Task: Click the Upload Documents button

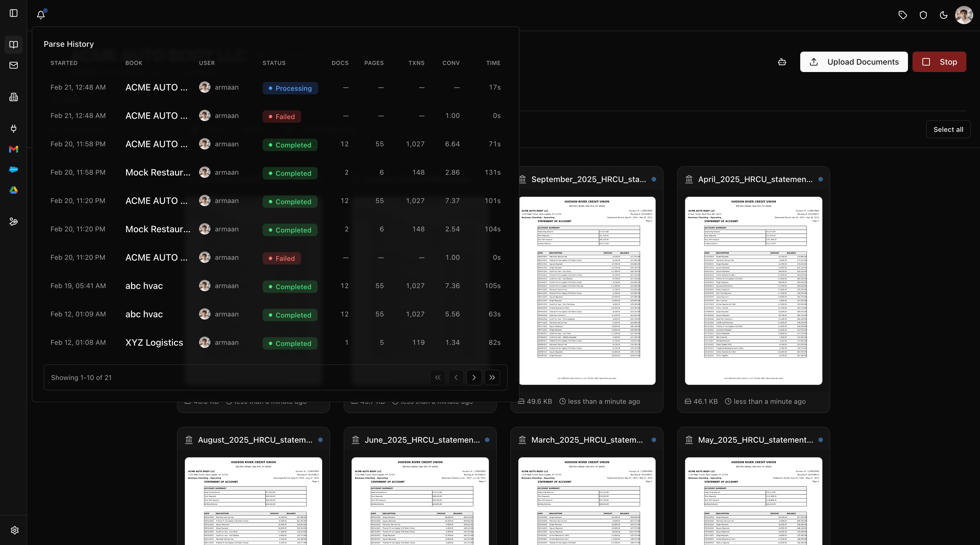Action: [854, 62]
